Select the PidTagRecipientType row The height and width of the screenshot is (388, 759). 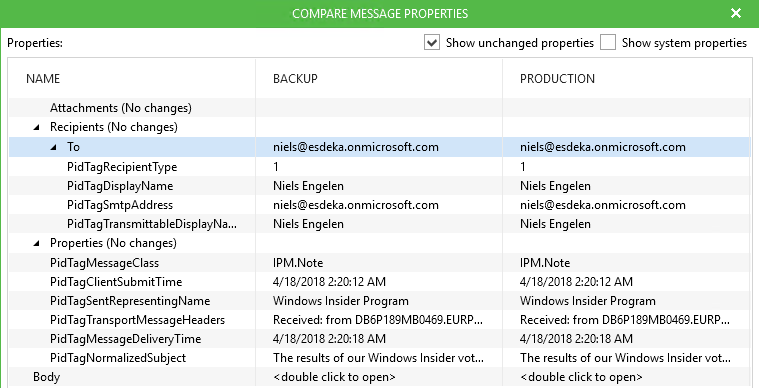click(x=380, y=167)
